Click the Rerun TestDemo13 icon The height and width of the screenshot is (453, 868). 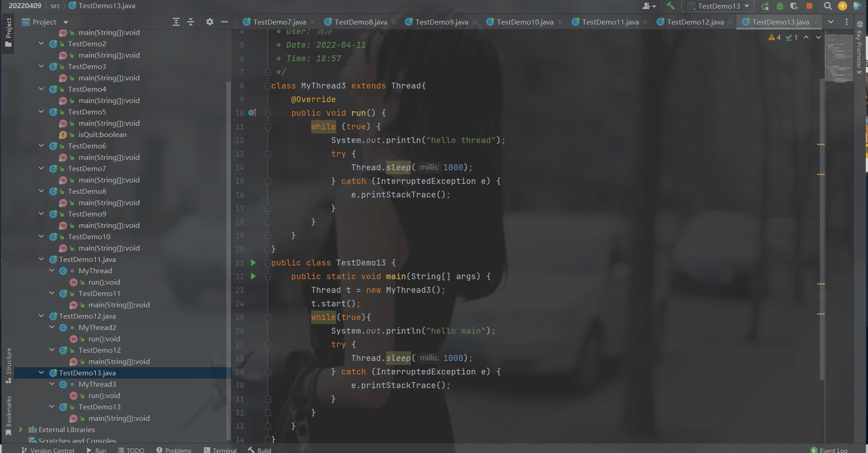pos(765,6)
